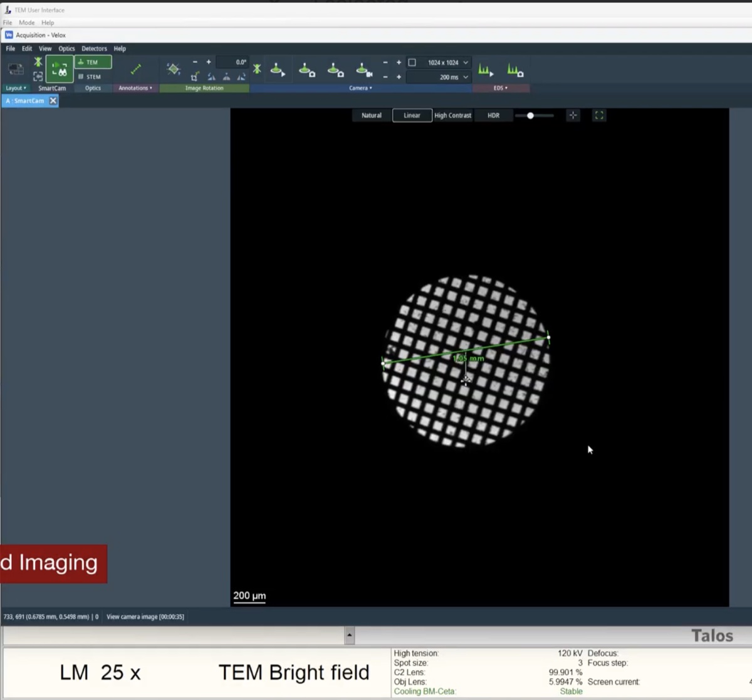Start EDS spectrum with play icon
This screenshot has width=752, height=700.
(486, 70)
